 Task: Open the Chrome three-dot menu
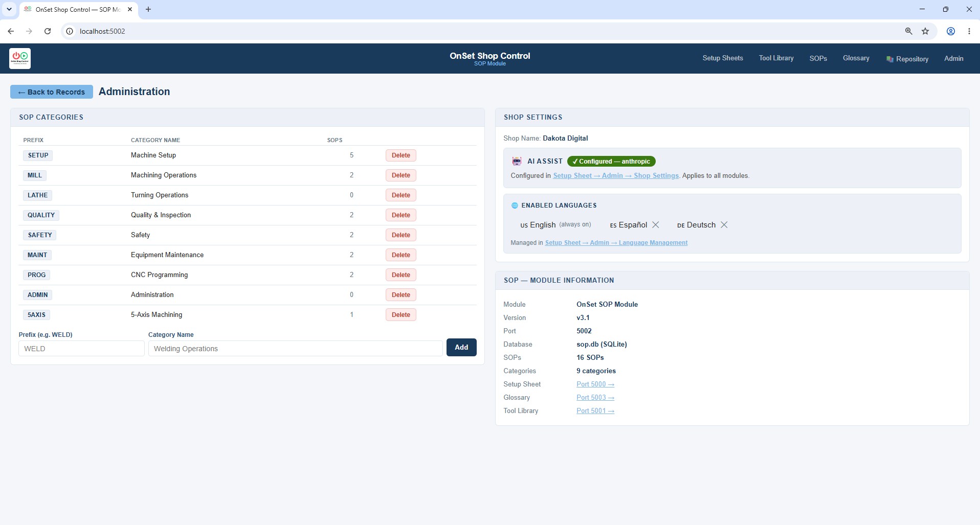(x=969, y=31)
